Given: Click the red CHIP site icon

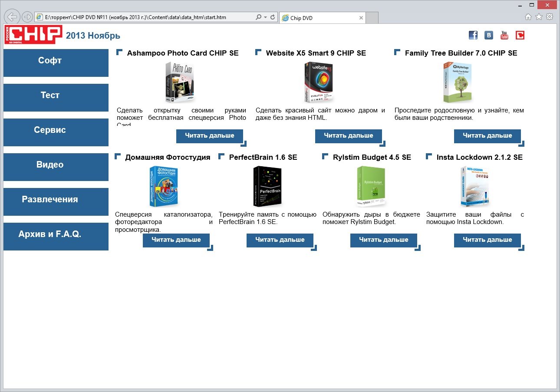Looking at the screenshot, I should click(520, 35).
